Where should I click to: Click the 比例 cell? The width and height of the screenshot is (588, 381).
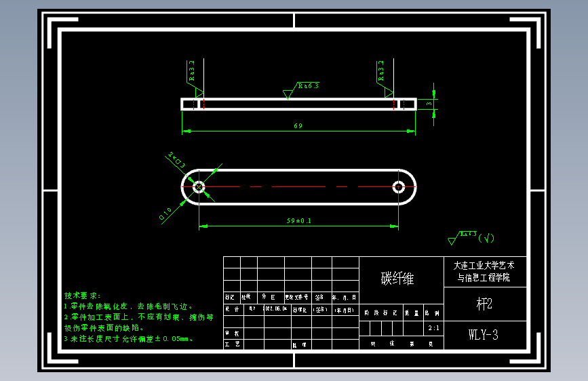click(432, 313)
